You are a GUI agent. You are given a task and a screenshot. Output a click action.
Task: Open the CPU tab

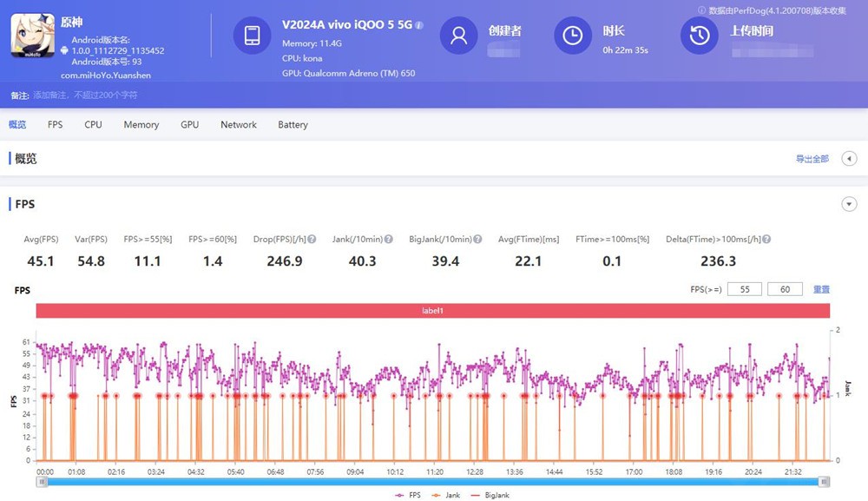(93, 124)
